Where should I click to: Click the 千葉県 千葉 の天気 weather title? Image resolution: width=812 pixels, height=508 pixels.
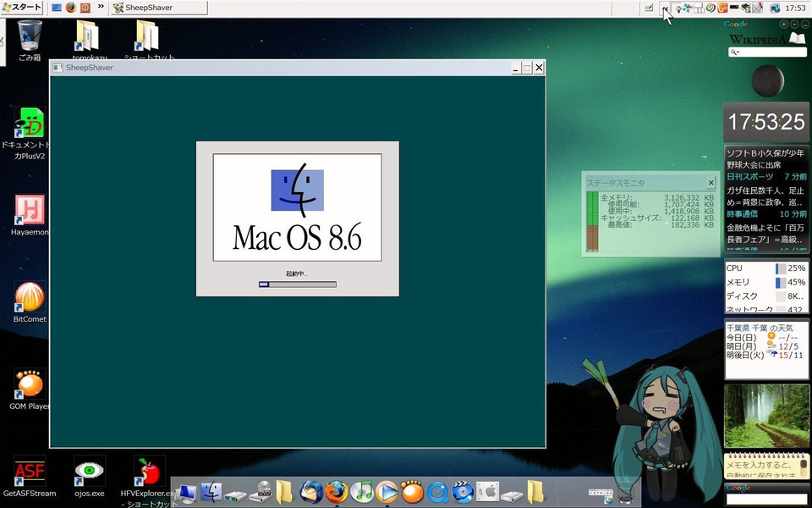point(760,328)
